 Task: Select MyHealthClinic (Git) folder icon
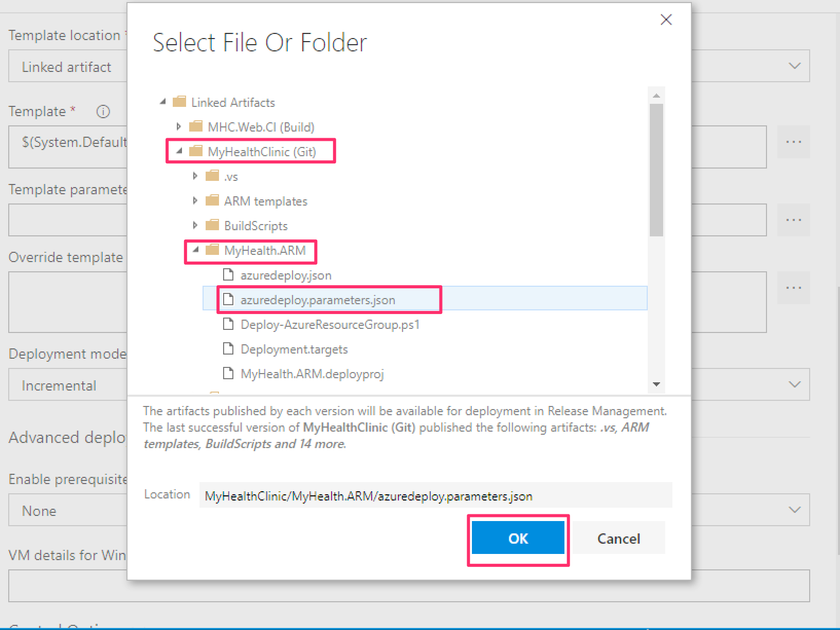tap(196, 151)
